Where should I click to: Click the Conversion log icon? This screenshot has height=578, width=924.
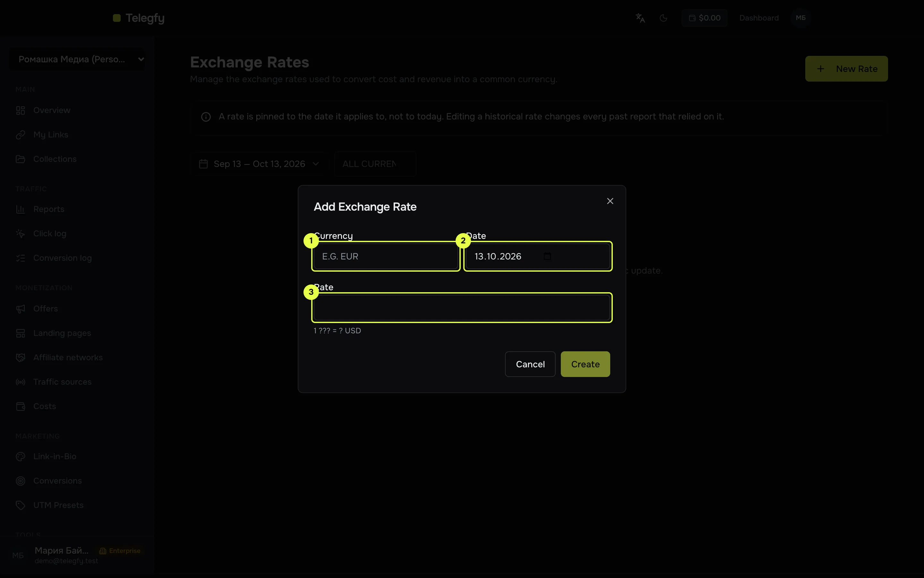pyautogui.click(x=20, y=258)
